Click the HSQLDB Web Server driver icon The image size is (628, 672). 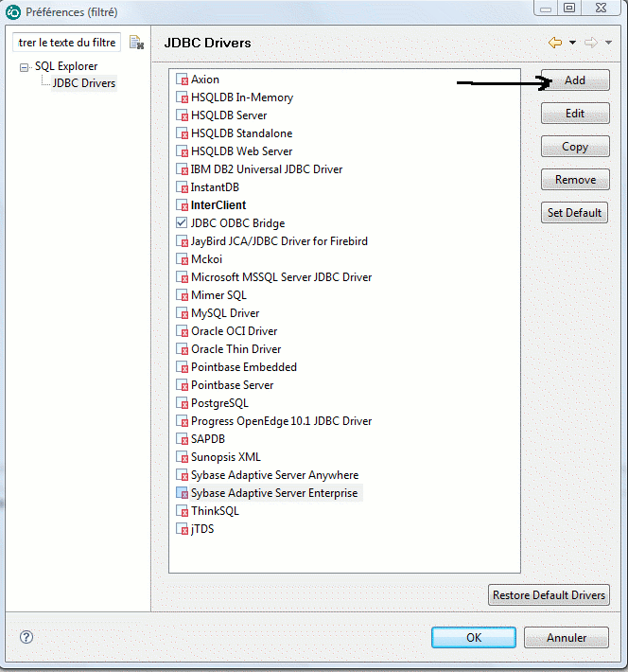pos(182,151)
